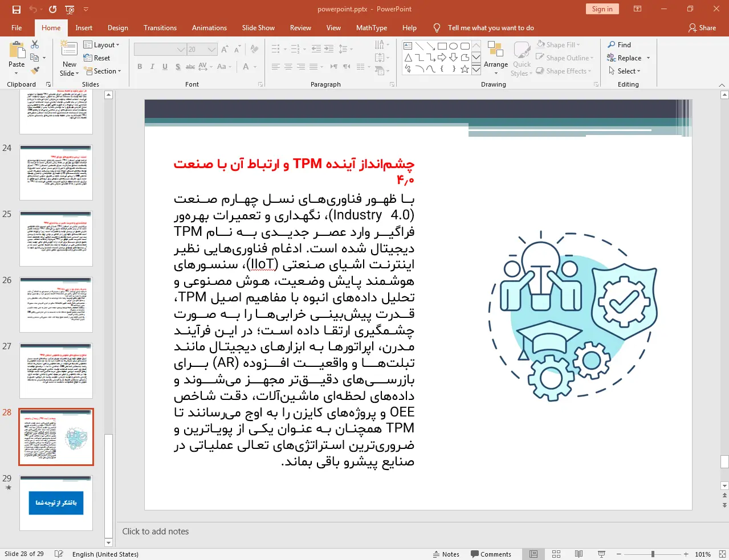Click the spell check status icon
Screen dimensions: 729x560
pos(59,554)
